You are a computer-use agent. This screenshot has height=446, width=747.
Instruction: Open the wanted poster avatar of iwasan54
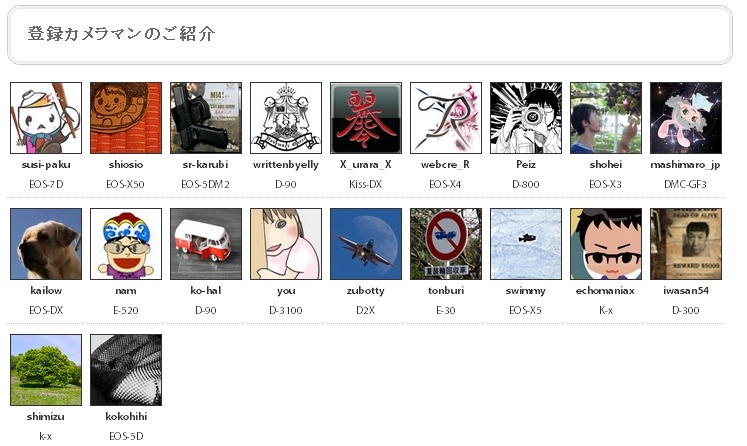(686, 243)
